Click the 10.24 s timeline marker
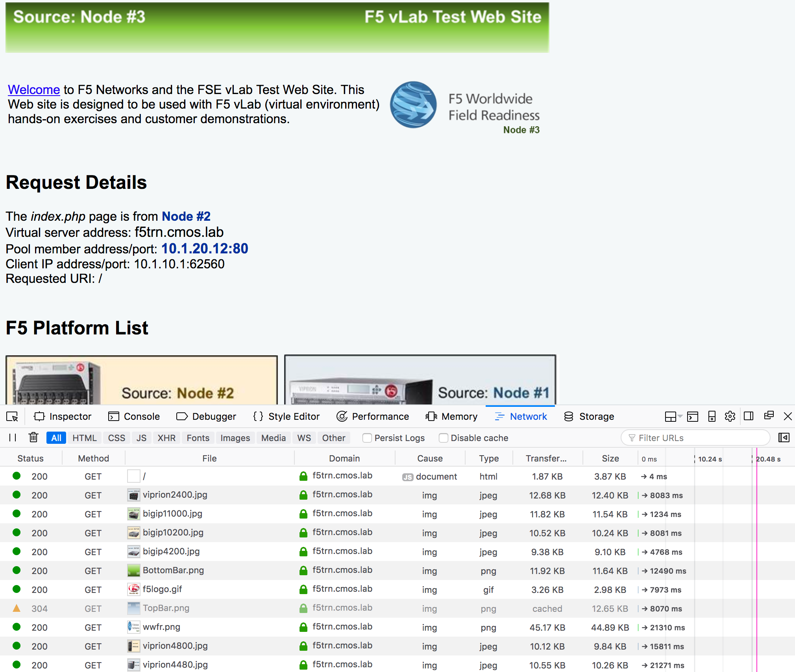The image size is (795, 672). coord(710,459)
